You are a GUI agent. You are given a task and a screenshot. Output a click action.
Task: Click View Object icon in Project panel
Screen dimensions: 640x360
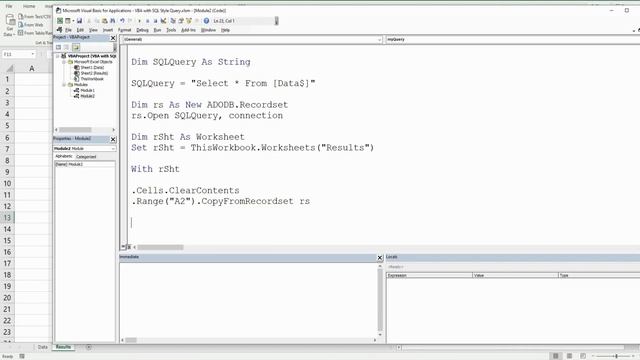[67, 47]
